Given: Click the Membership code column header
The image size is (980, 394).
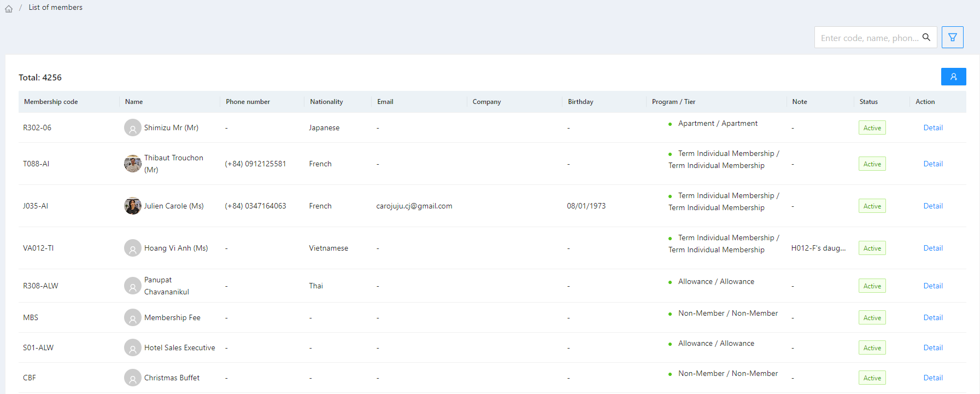Looking at the screenshot, I should coord(51,102).
